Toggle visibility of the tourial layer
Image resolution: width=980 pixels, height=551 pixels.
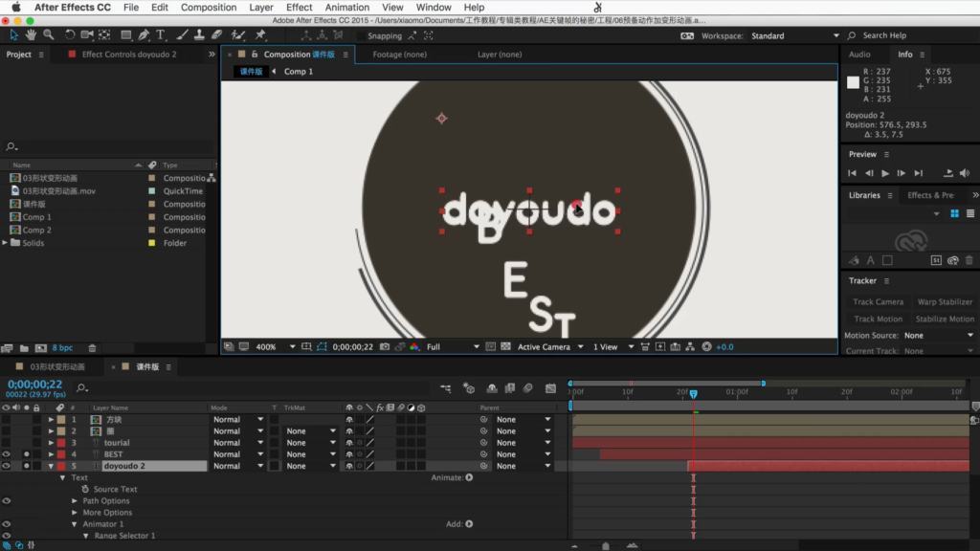pos(7,443)
